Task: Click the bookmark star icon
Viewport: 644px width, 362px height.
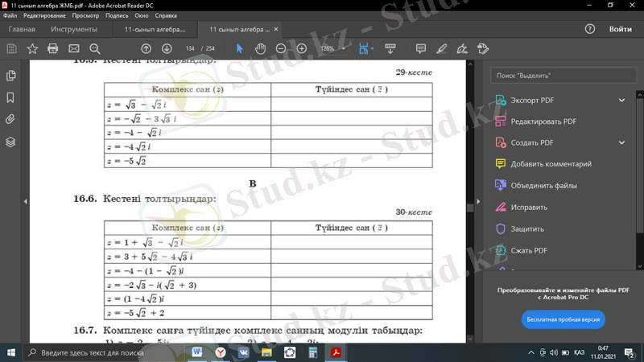Action: coord(32,48)
